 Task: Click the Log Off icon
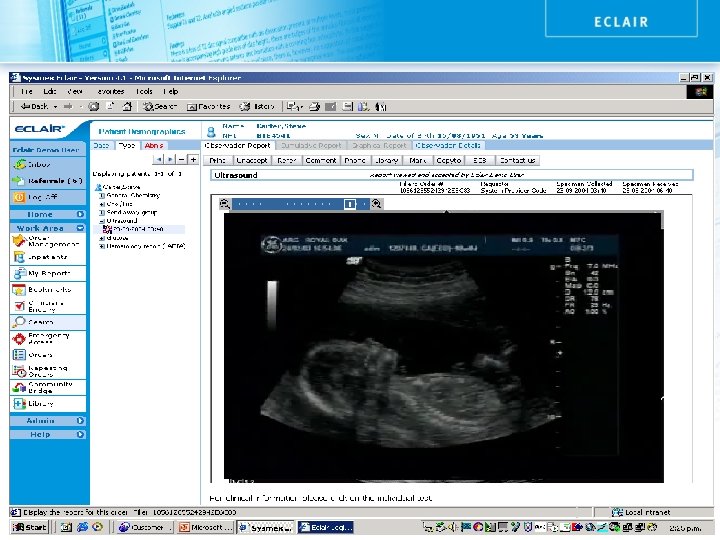click(19, 198)
